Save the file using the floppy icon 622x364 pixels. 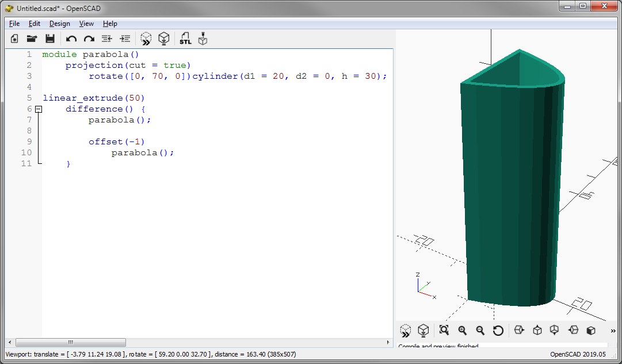tap(50, 39)
